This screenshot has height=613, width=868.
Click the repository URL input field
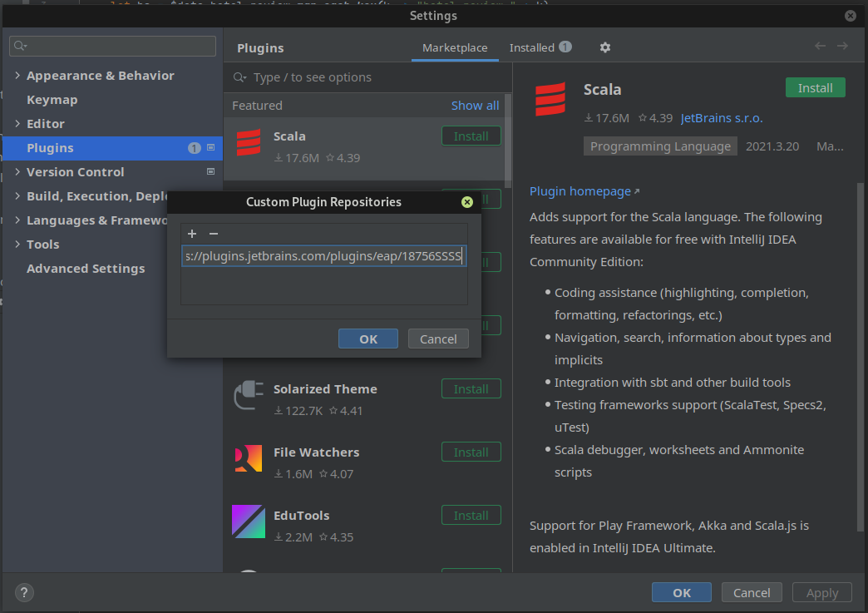click(324, 256)
